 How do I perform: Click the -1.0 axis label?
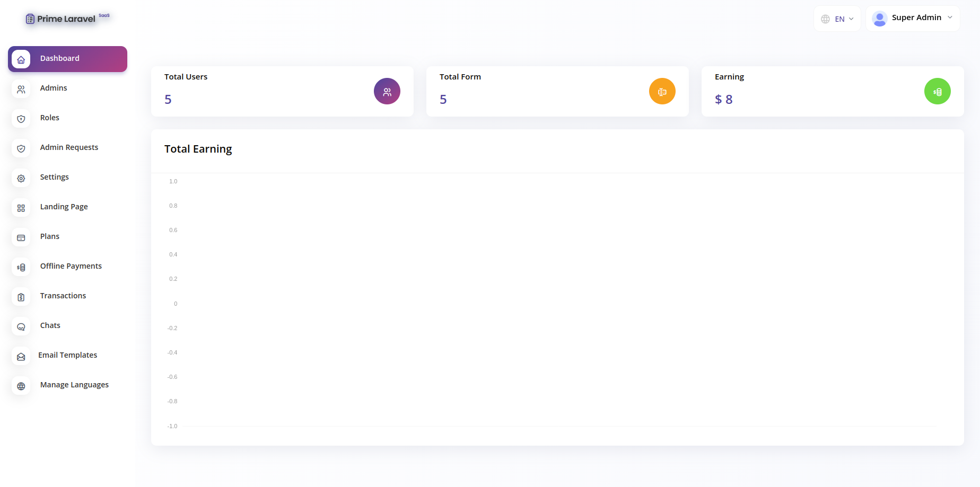(172, 426)
